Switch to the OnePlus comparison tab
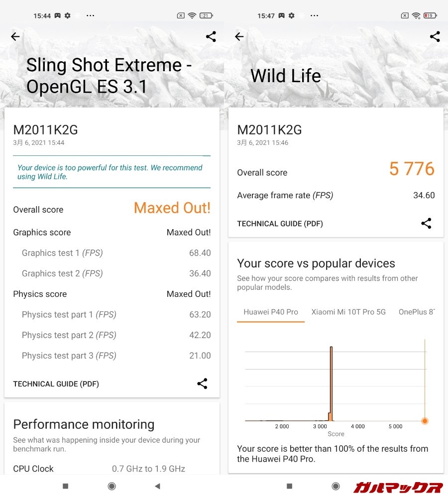 [x=417, y=312]
